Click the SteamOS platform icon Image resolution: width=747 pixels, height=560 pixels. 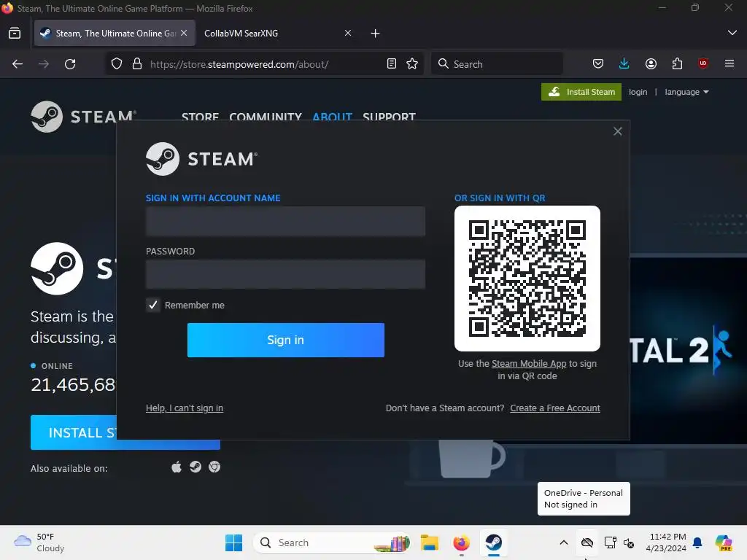coord(196,467)
